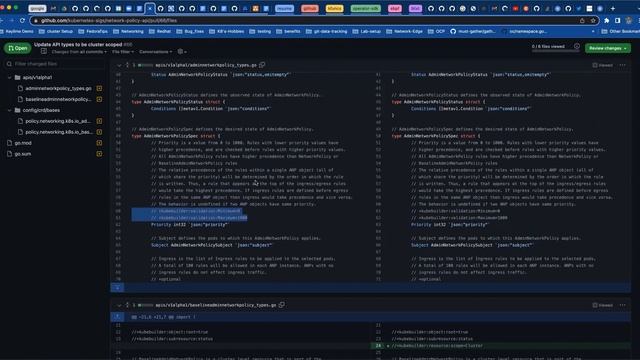Open the Bug_Fixes bookmark folder
The width and height of the screenshot is (640, 360).
pyautogui.click(x=190, y=31)
